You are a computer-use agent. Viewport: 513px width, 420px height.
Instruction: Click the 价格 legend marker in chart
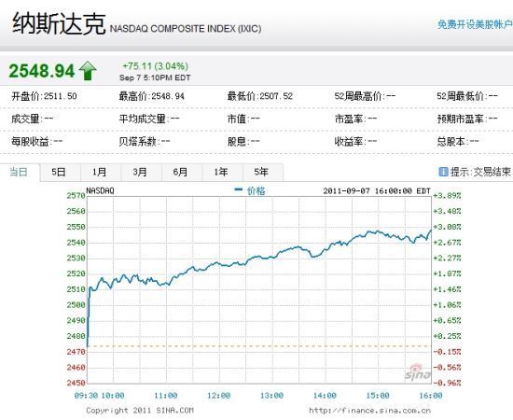coord(239,189)
